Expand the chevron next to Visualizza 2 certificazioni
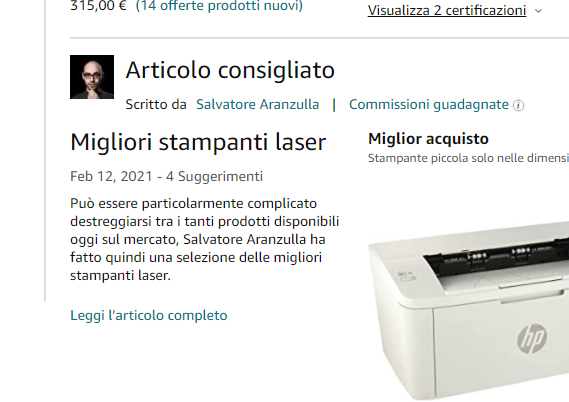569x402 pixels. [539, 11]
